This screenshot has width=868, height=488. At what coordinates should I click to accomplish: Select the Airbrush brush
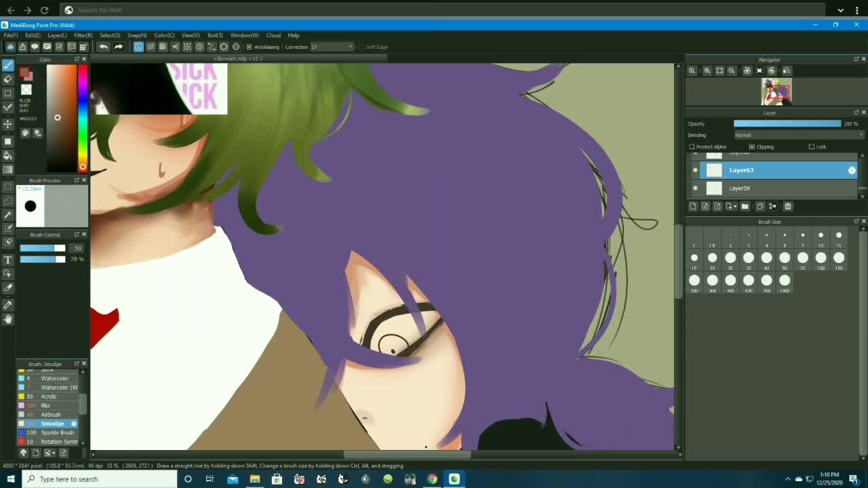[x=48, y=414]
